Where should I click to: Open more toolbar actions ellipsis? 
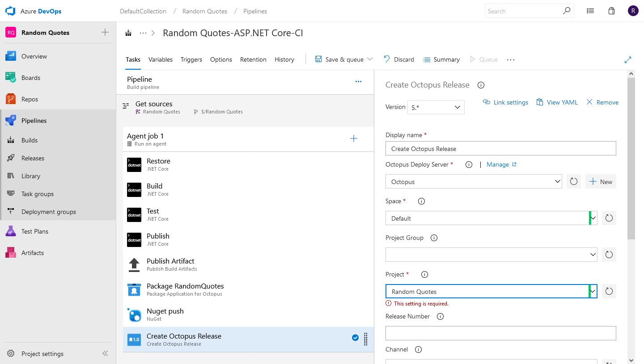pos(511,59)
